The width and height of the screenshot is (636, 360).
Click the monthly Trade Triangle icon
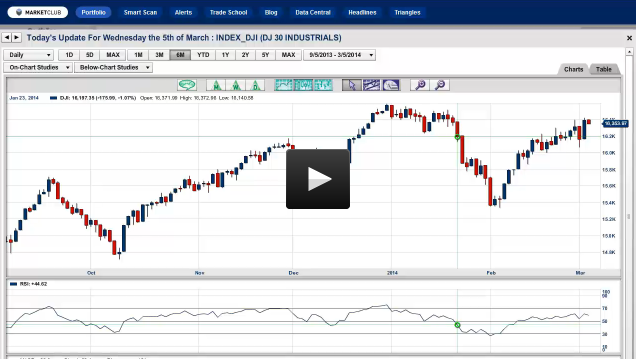click(x=216, y=85)
